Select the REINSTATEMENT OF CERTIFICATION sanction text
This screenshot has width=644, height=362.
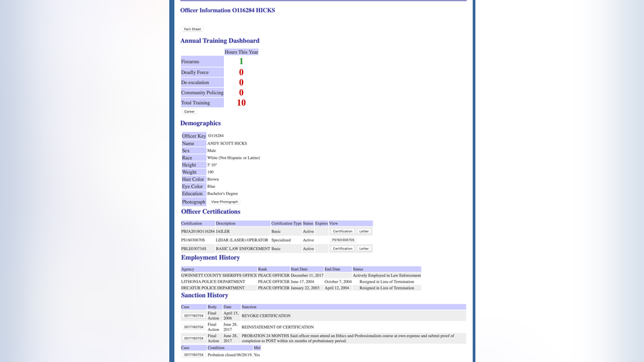click(x=278, y=327)
